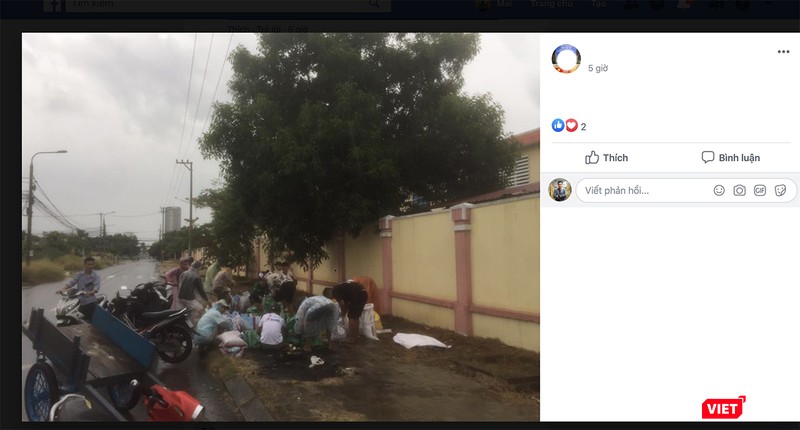This screenshot has width=800, height=430.
Task: View the red heart reaction icon
Action: [x=571, y=125]
